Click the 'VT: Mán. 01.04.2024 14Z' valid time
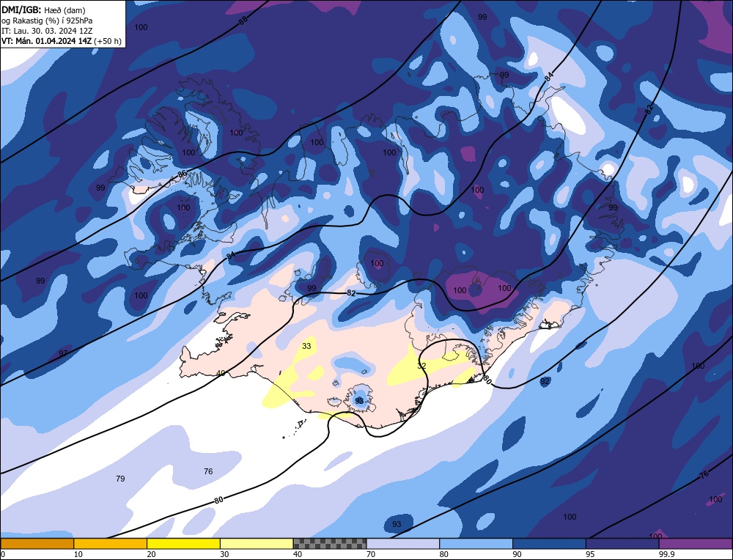Screen dimensions: 733x560 click(x=47, y=41)
